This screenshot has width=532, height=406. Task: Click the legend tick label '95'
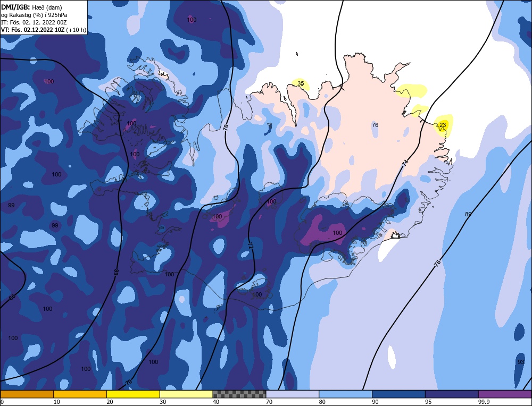[428, 402]
